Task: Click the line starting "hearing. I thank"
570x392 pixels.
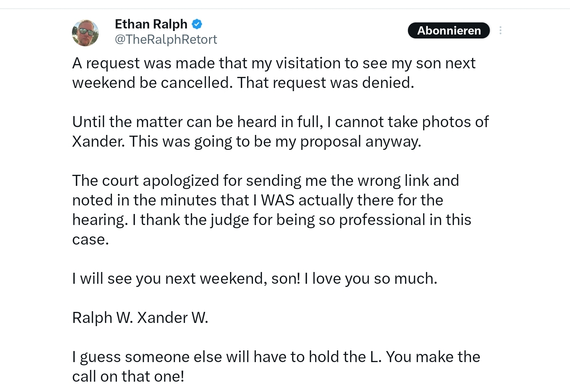Action: pos(271,220)
